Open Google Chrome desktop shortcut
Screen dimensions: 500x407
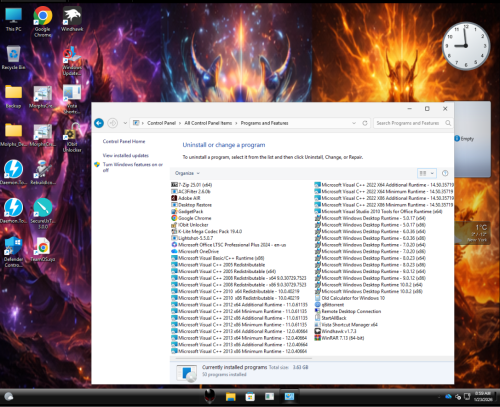(x=43, y=21)
